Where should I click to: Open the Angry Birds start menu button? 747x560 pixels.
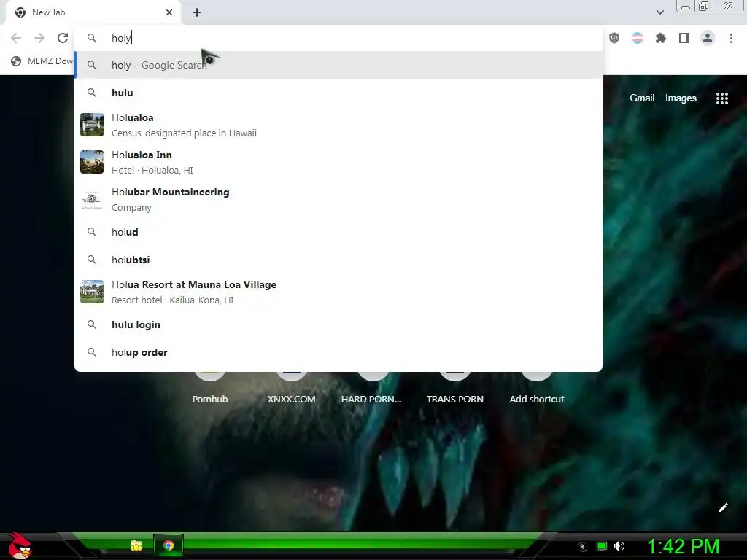point(19,545)
